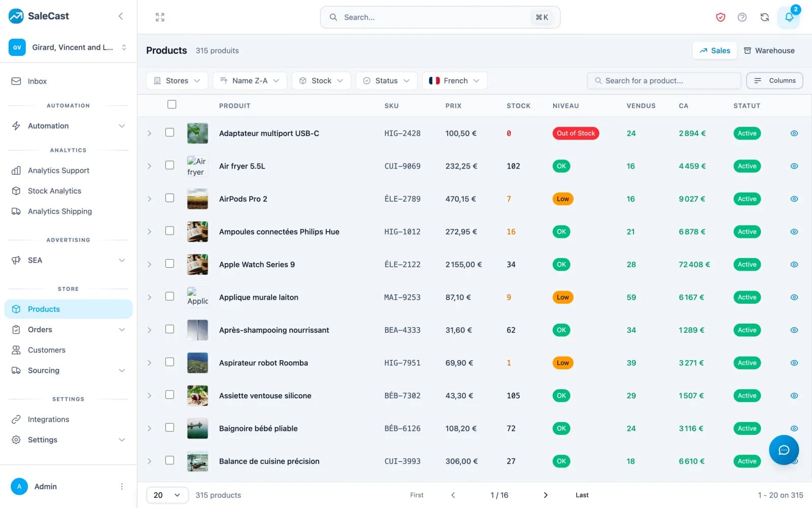The height and width of the screenshot is (508, 812).
Task: Check the Ampoules connectées Philips Hue row
Action: 170,231
